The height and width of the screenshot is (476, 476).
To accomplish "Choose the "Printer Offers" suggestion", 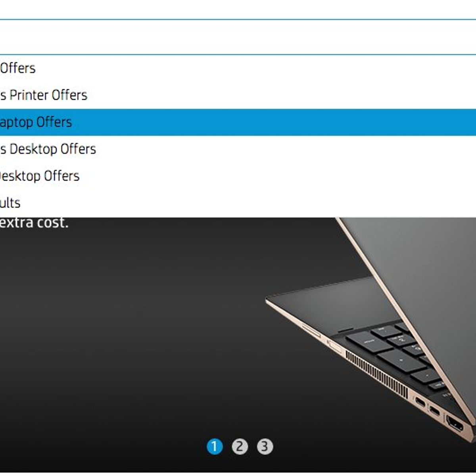I will coord(238,95).
